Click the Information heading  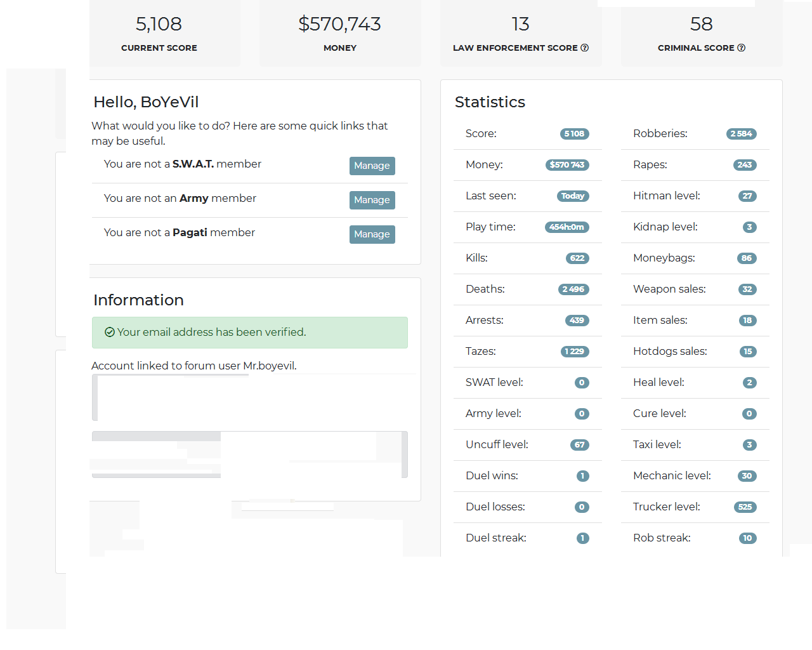click(x=138, y=300)
